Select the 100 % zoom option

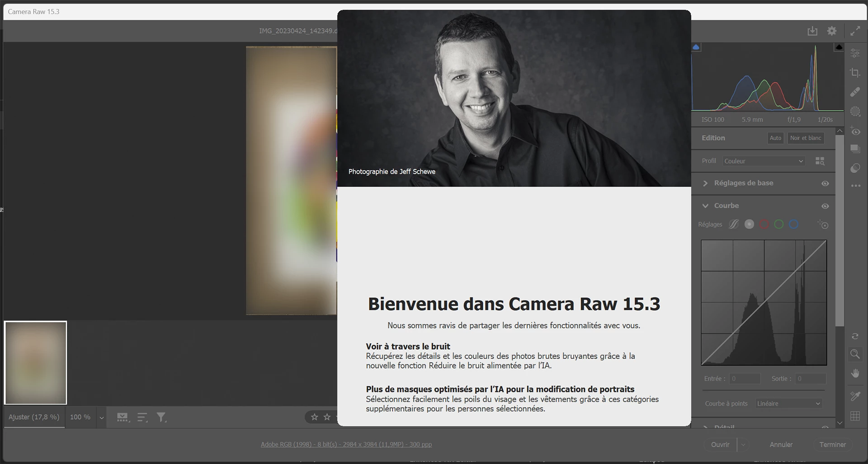tap(80, 417)
